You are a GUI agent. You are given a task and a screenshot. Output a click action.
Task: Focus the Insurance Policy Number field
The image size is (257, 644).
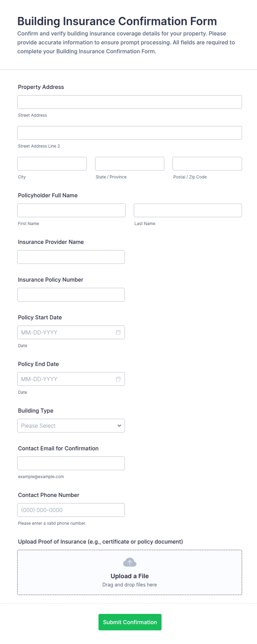click(71, 295)
